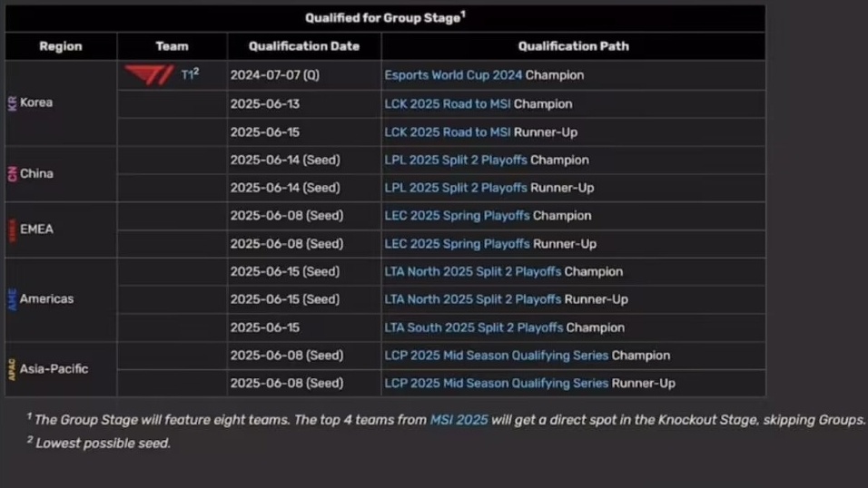Open LPL 2025 Split 2 Playoffs Champion link
Screen dimensions: 868x488
pos(456,160)
